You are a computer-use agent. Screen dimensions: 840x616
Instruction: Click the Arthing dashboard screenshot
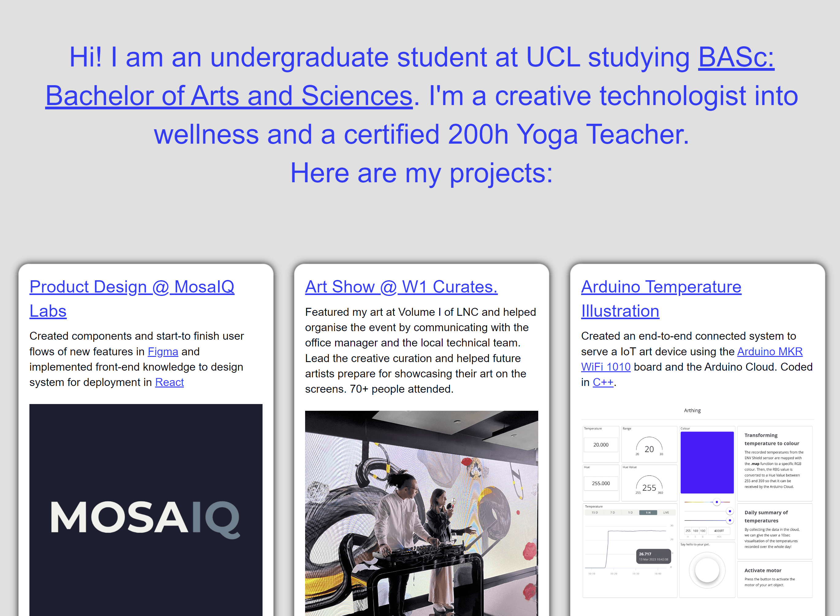pyautogui.click(x=697, y=501)
